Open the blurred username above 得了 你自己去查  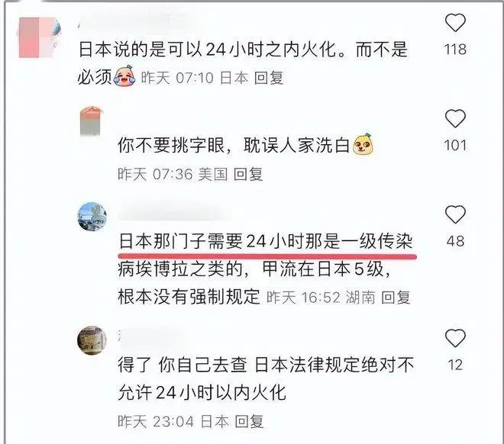[147, 336]
